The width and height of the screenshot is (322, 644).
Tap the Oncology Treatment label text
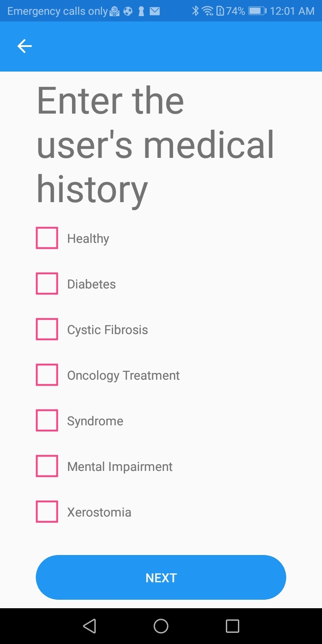click(123, 376)
